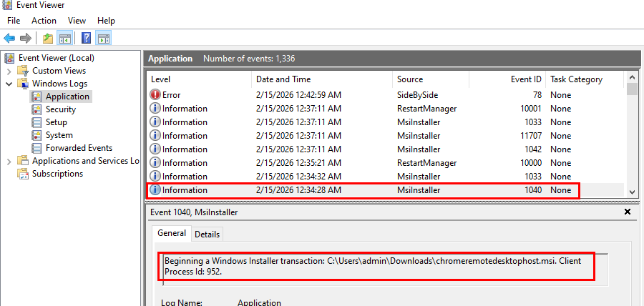Collapse the Windows Logs tree node

(9, 84)
